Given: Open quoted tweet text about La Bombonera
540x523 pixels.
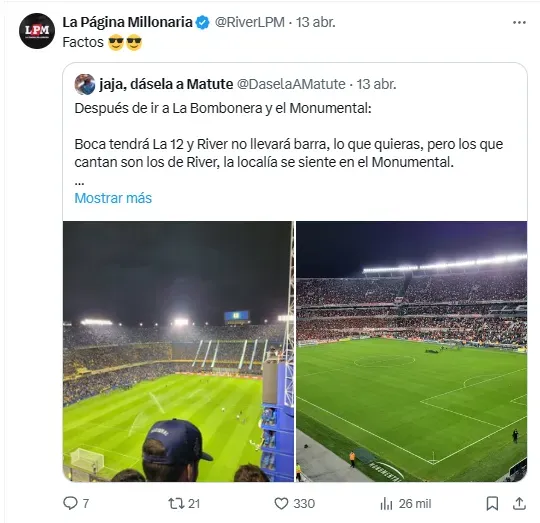Looking at the screenshot, I should click(223, 108).
